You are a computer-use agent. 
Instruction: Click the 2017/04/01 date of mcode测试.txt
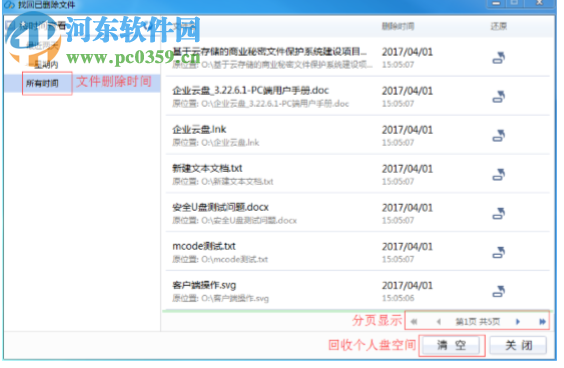(407, 246)
